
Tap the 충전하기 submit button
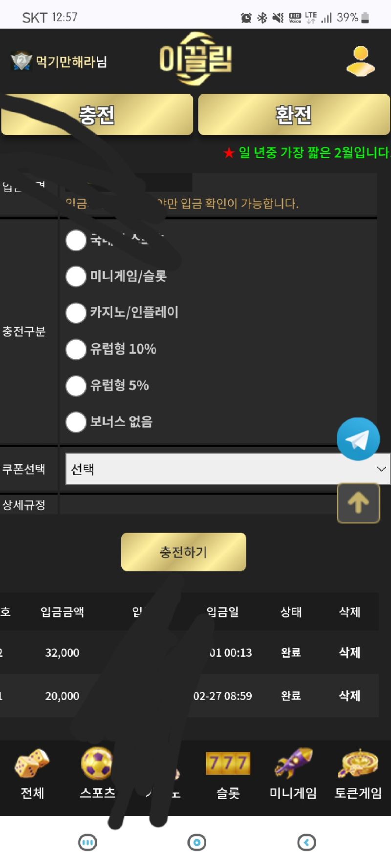(x=183, y=552)
